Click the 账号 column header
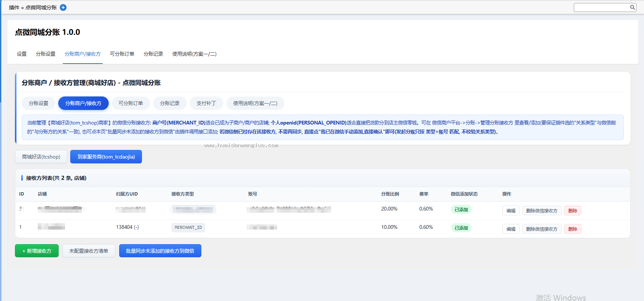 (253, 194)
